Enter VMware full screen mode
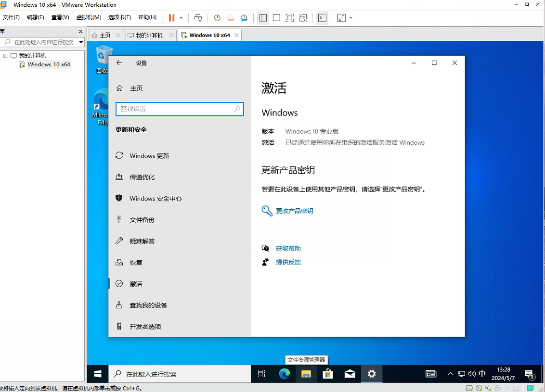This screenshot has width=545, height=392. (289, 18)
